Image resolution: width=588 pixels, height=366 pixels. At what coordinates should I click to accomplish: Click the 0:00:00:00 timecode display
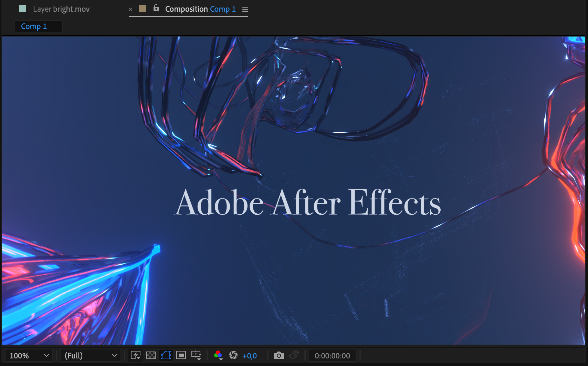(332, 356)
